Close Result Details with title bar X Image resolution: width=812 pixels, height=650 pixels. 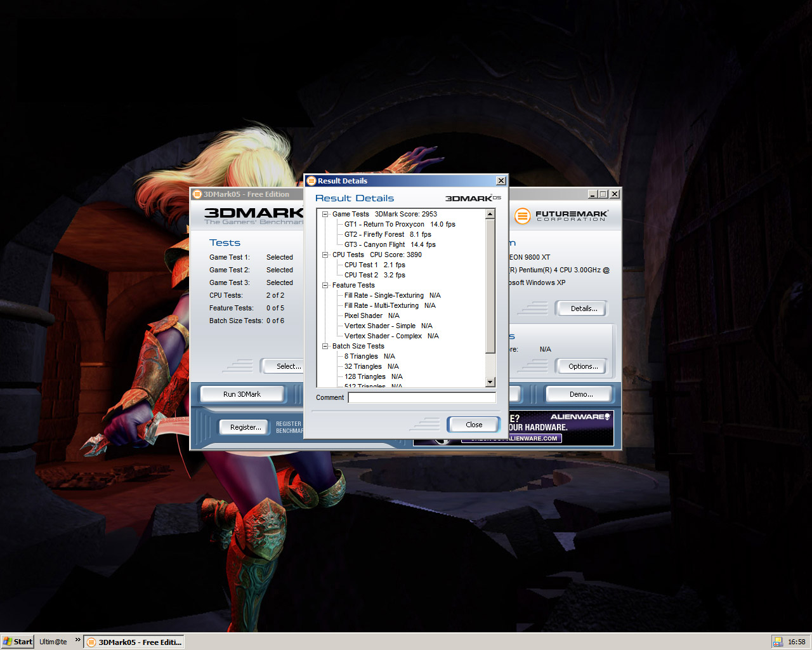(501, 181)
